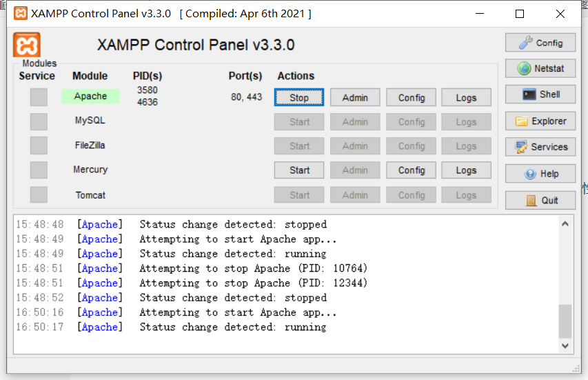Screen dimensions: 588x380
Task: Open Tomcat Config menu
Action: 411,195
